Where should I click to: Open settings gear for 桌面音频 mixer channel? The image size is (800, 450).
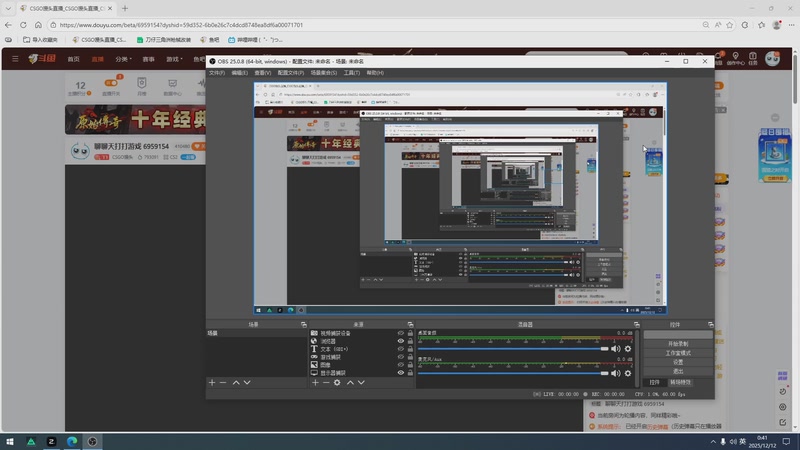tap(628, 349)
